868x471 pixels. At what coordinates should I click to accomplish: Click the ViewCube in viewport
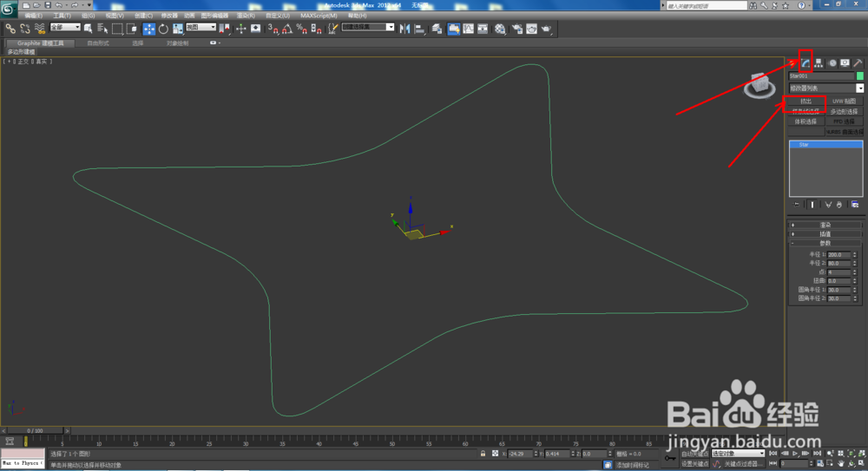(759, 85)
